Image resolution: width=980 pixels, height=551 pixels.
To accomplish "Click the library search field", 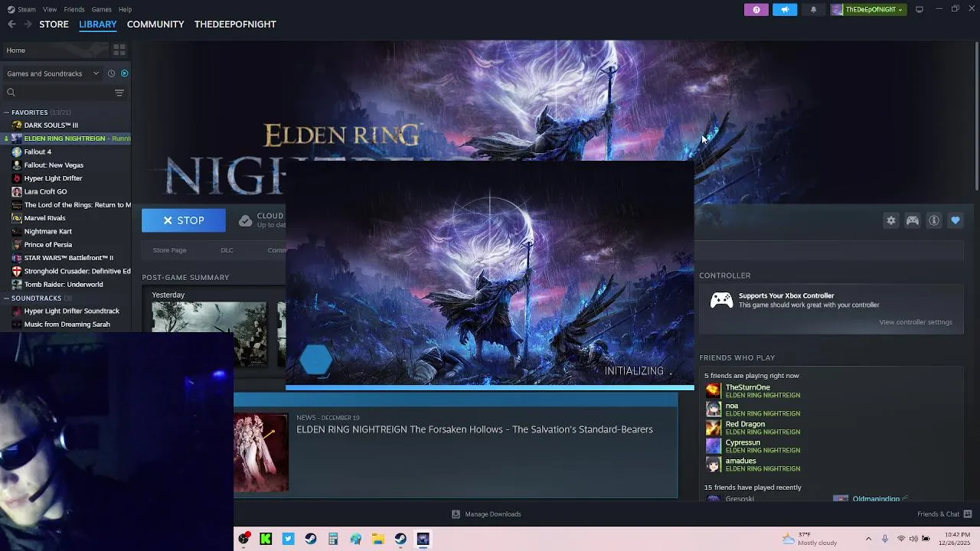I will (57, 93).
